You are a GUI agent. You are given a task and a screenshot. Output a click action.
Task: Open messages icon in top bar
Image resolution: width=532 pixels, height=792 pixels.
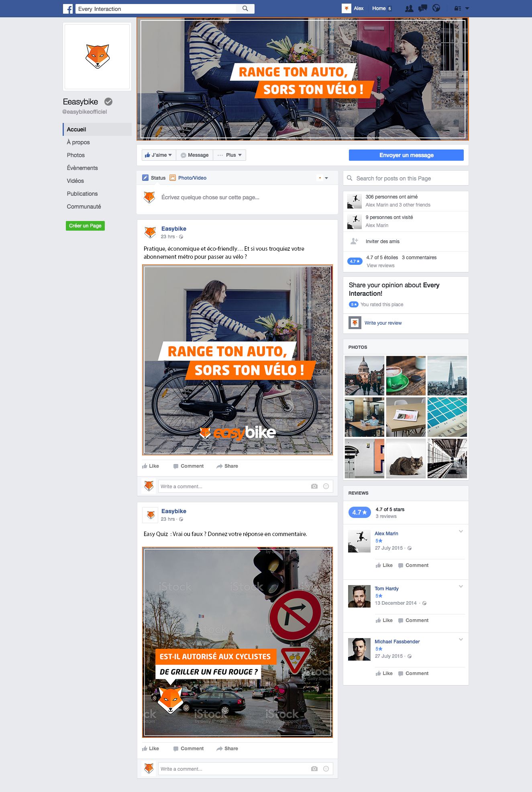(422, 8)
